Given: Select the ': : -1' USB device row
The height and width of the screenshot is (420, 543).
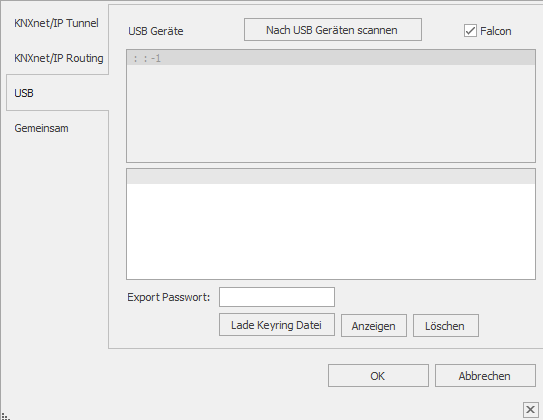Looking at the screenshot, I should coord(331,58).
